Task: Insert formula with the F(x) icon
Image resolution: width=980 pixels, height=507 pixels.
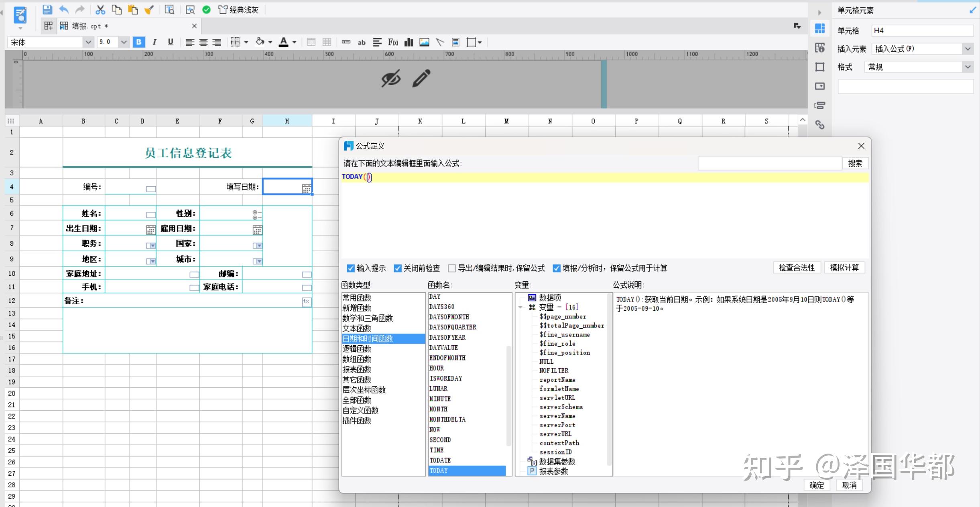Action: point(393,42)
